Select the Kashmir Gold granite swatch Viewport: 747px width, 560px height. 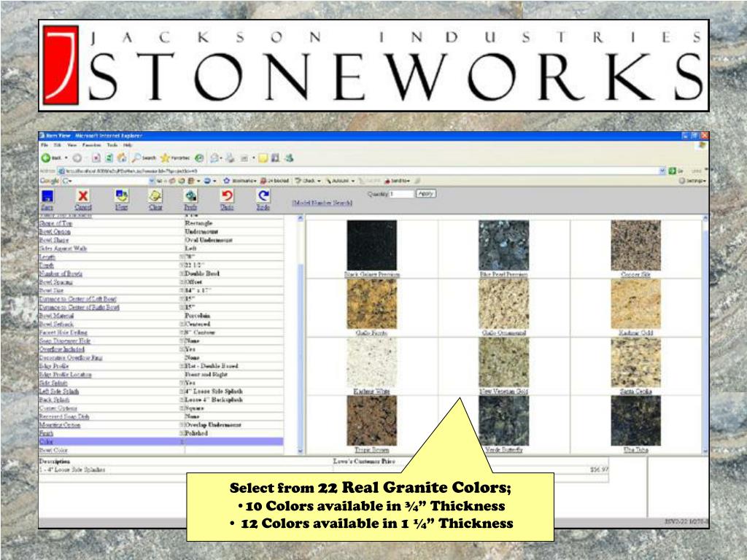(635, 304)
